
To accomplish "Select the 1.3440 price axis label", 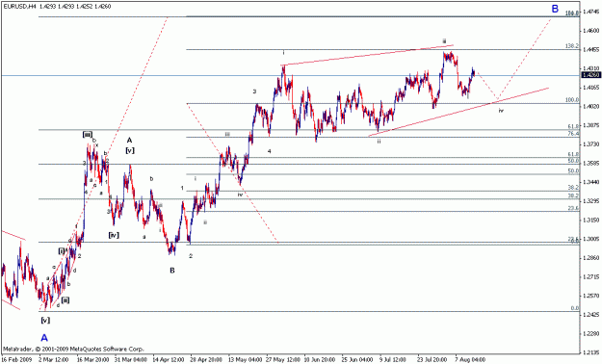I will click(x=590, y=182).
